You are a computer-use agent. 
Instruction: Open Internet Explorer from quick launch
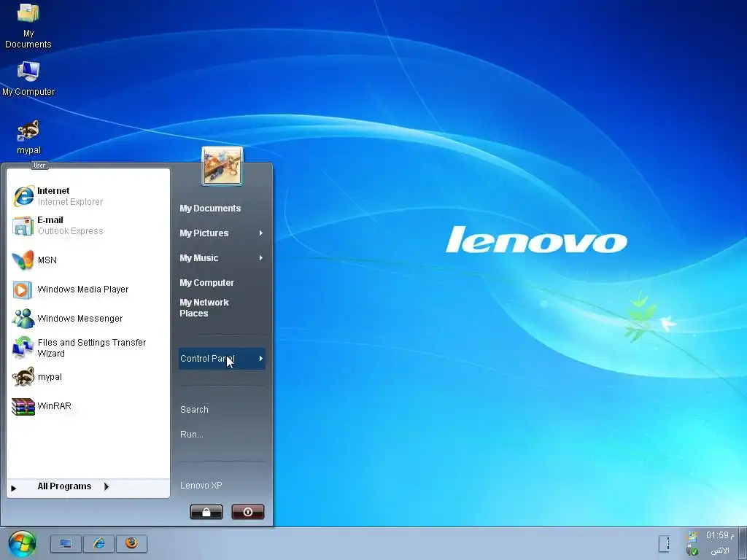98,543
